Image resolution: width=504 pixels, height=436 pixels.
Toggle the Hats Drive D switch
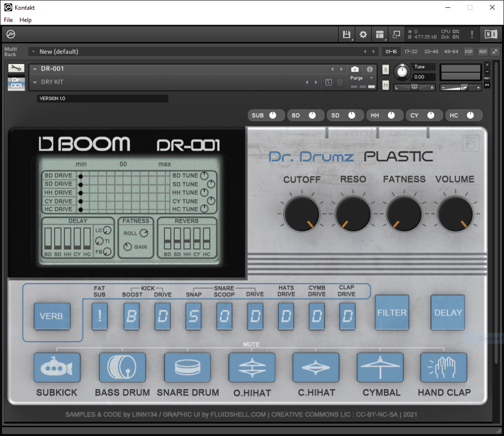pyautogui.click(x=286, y=316)
